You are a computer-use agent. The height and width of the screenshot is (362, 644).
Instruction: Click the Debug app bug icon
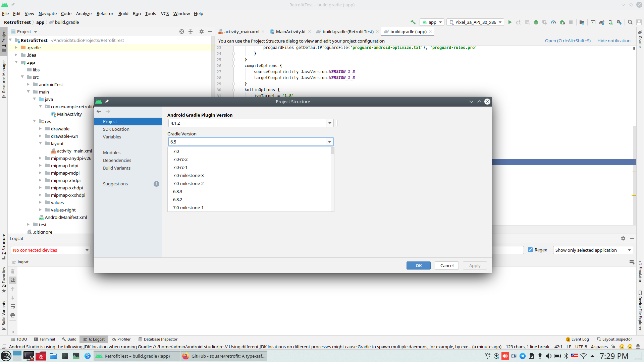pyautogui.click(x=536, y=22)
